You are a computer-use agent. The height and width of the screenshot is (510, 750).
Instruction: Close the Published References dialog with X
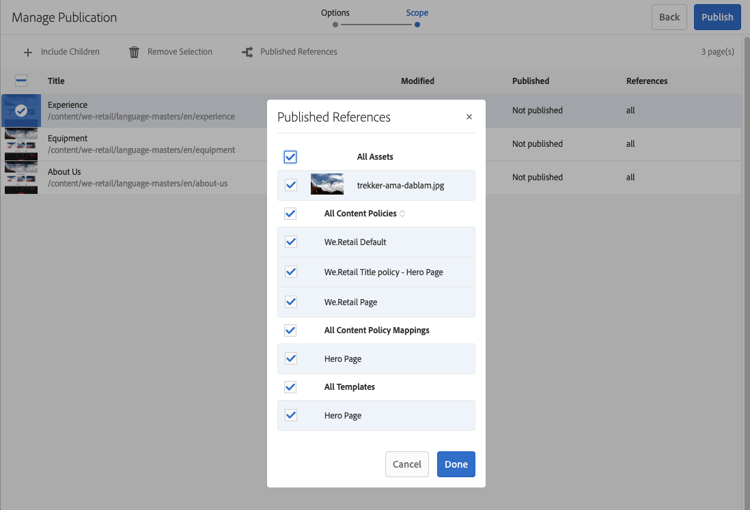(x=469, y=117)
